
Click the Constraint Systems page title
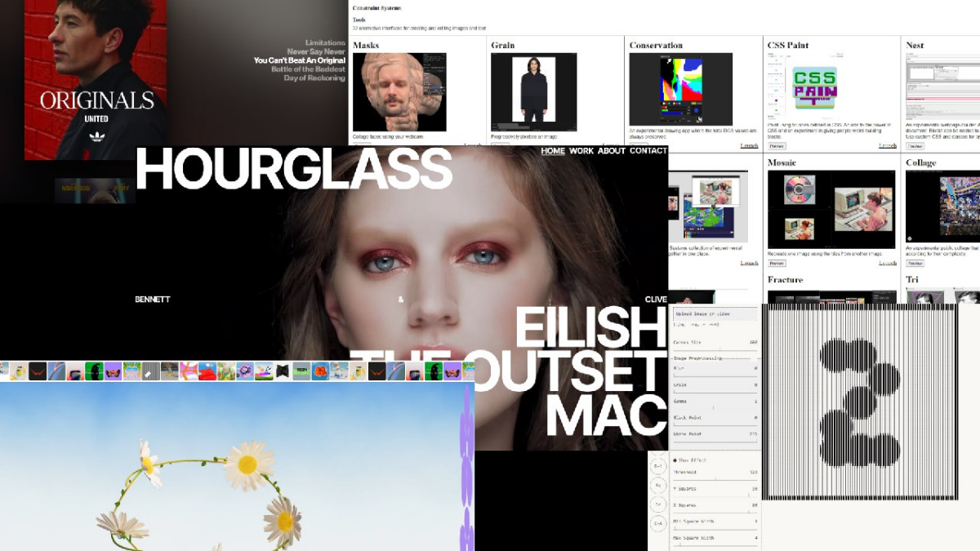click(376, 7)
